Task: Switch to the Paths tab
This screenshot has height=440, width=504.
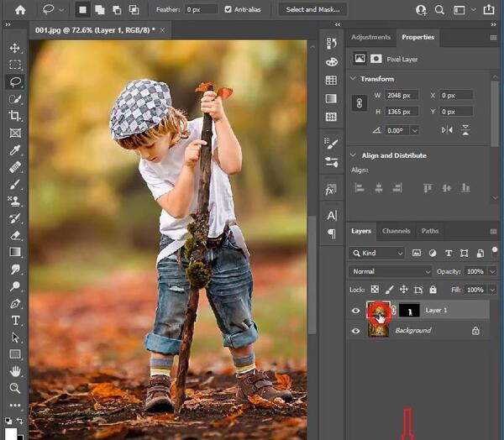Action: click(430, 231)
